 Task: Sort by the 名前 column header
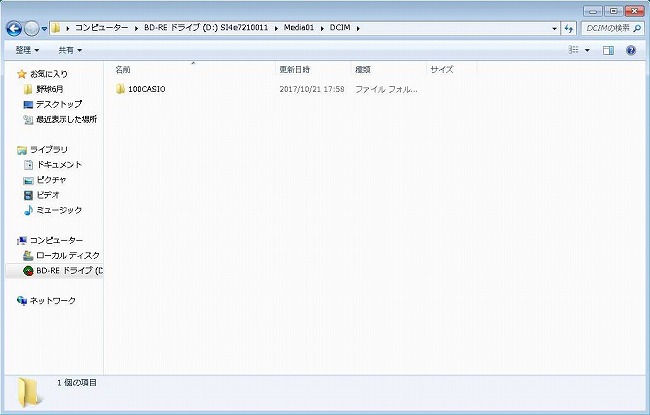[x=123, y=70]
